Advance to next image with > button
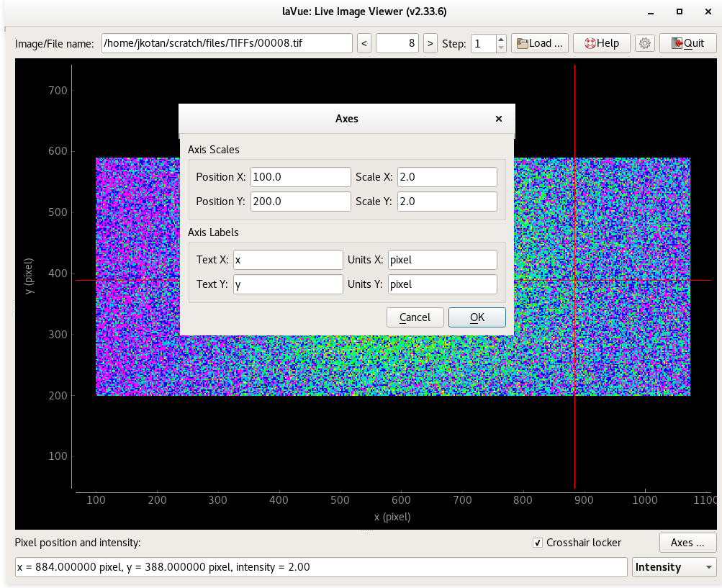 point(430,43)
